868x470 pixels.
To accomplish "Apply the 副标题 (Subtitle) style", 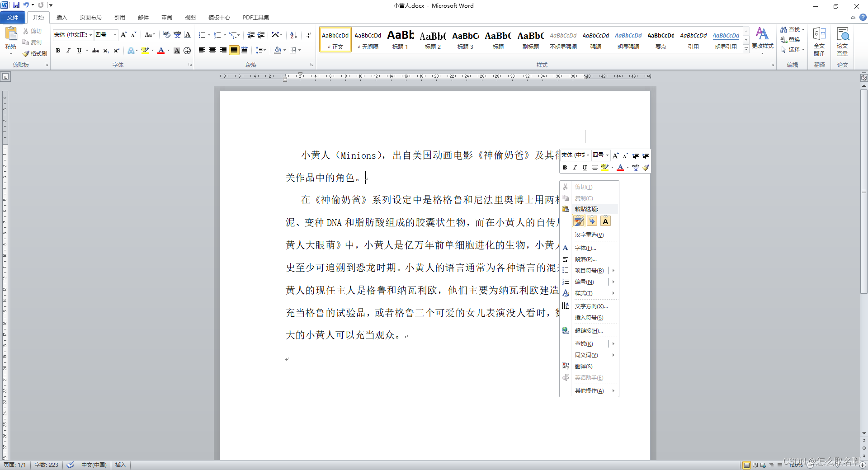I will pyautogui.click(x=530, y=40).
